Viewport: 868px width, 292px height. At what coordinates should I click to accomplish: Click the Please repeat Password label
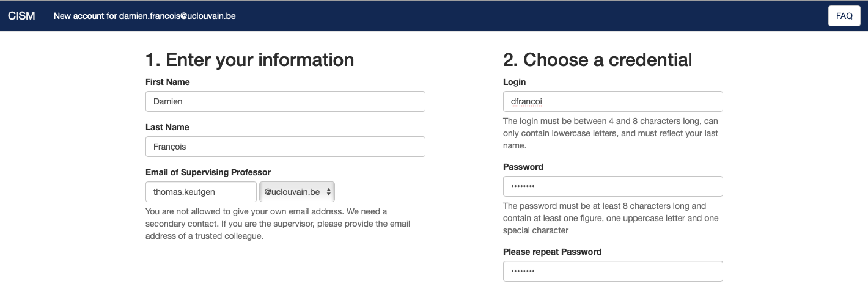pyautogui.click(x=552, y=252)
